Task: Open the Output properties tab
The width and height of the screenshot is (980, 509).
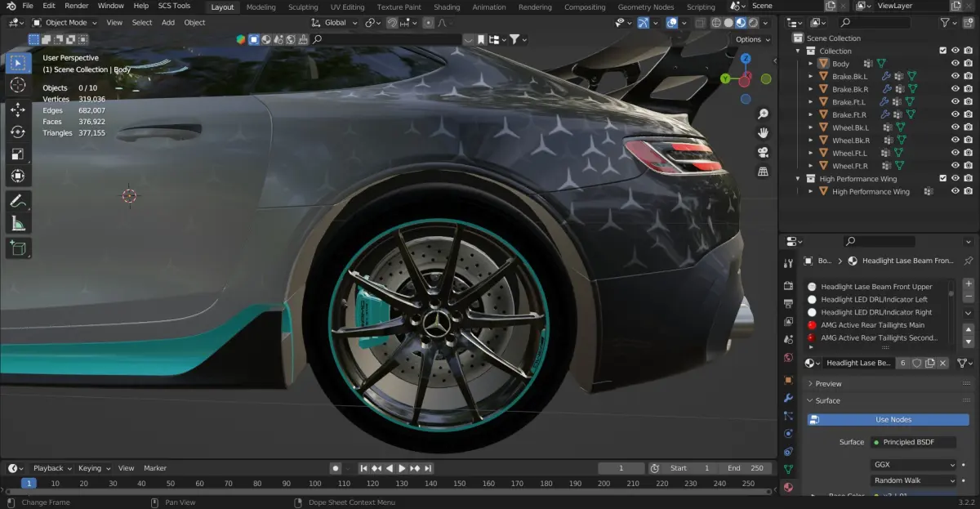Action: 788,304
